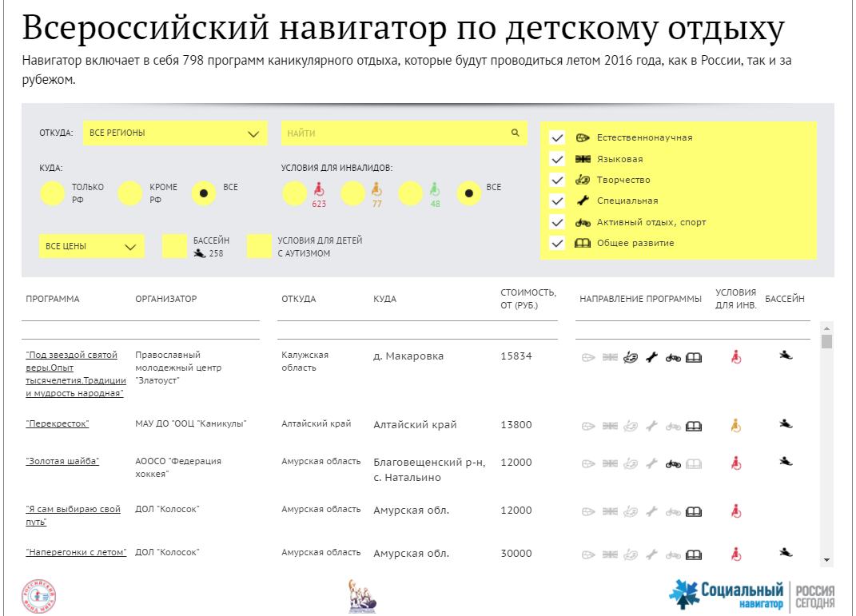Click the orange wheelchair icon in Перекресток row
Image resolution: width=856 pixels, height=616 pixels.
(736, 426)
